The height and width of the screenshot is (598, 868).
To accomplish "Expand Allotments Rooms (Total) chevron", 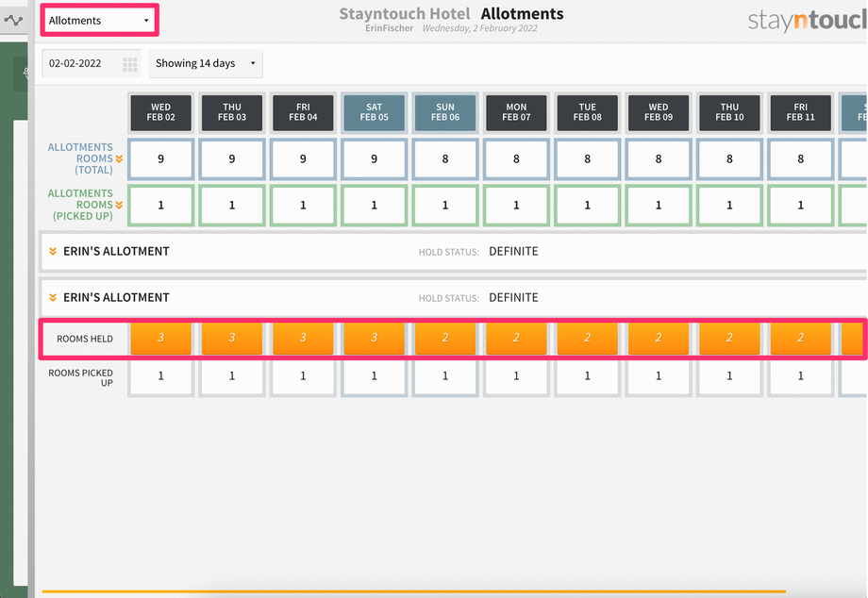I will click(119, 158).
